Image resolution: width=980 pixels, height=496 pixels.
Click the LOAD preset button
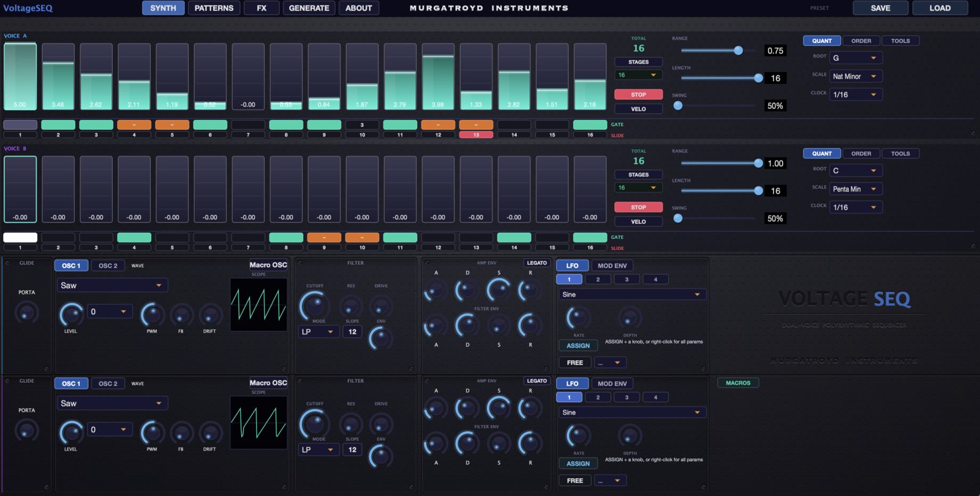coord(940,8)
